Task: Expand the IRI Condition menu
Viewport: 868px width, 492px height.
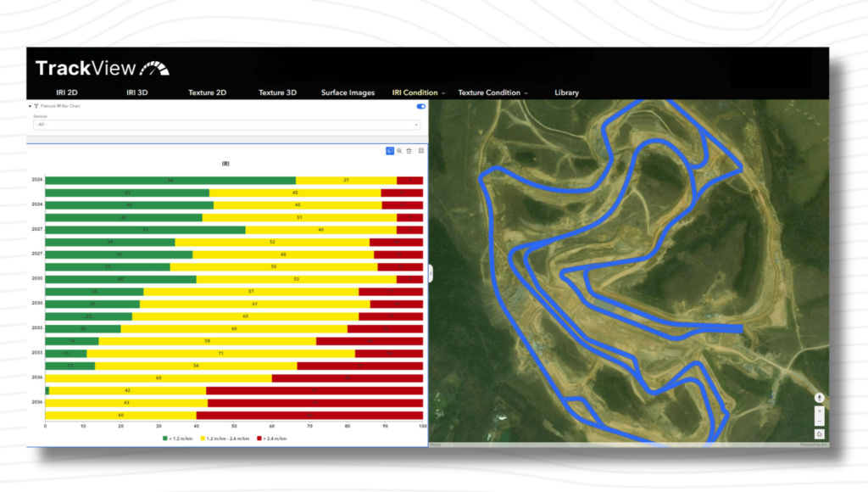Action: pos(419,92)
